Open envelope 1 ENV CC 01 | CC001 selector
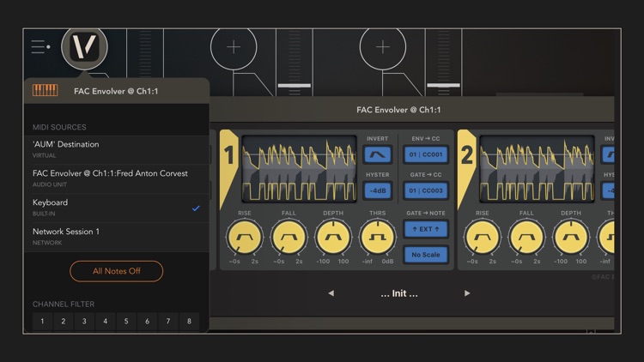 point(426,154)
